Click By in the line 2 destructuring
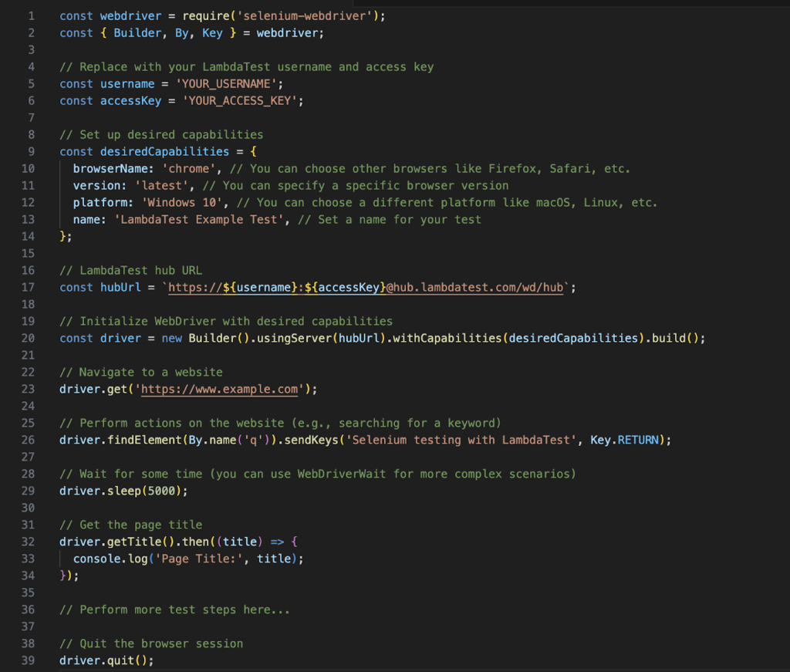 pyautogui.click(x=182, y=33)
